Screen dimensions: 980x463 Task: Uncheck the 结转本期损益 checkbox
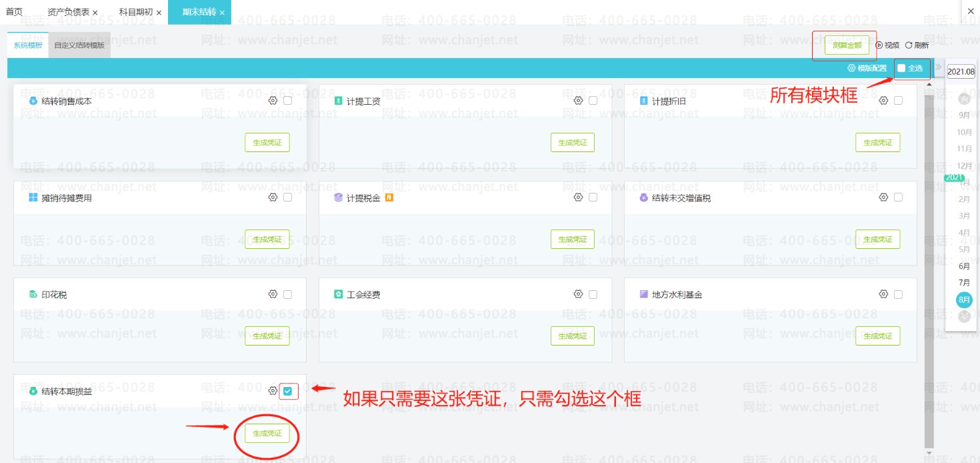(x=288, y=391)
